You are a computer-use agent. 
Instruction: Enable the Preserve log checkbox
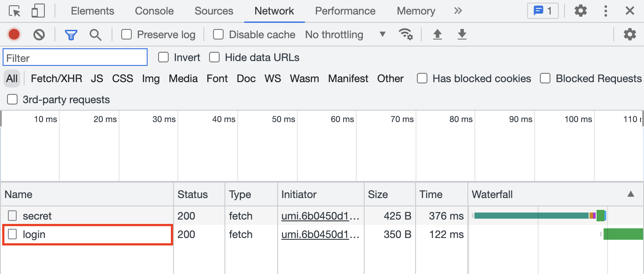click(x=127, y=34)
